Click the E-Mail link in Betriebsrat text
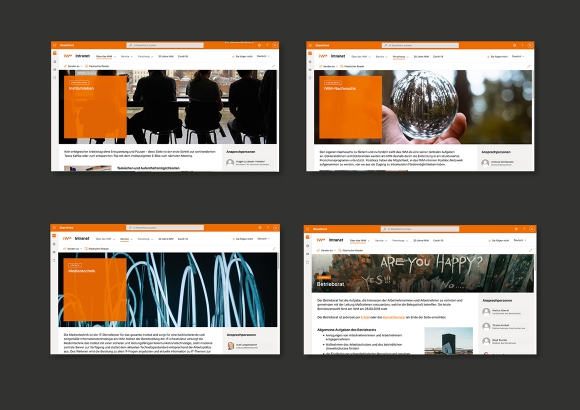This screenshot has width=580, height=410. point(365,317)
